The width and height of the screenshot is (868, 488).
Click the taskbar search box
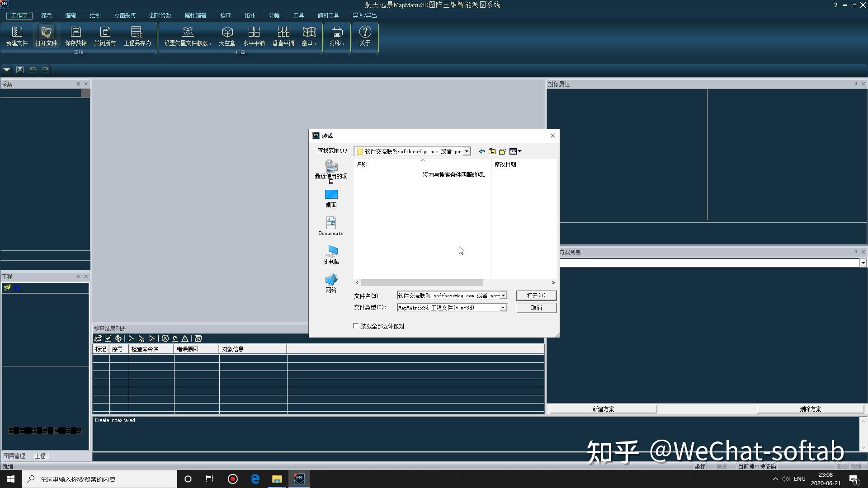pyautogui.click(x=99, y=479)
